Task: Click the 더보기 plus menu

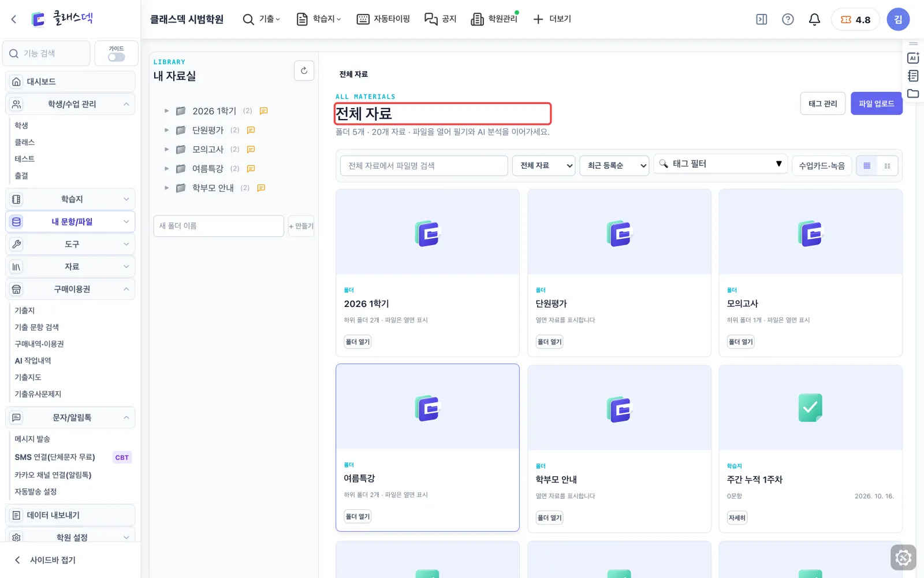Action: coord(552,19)
